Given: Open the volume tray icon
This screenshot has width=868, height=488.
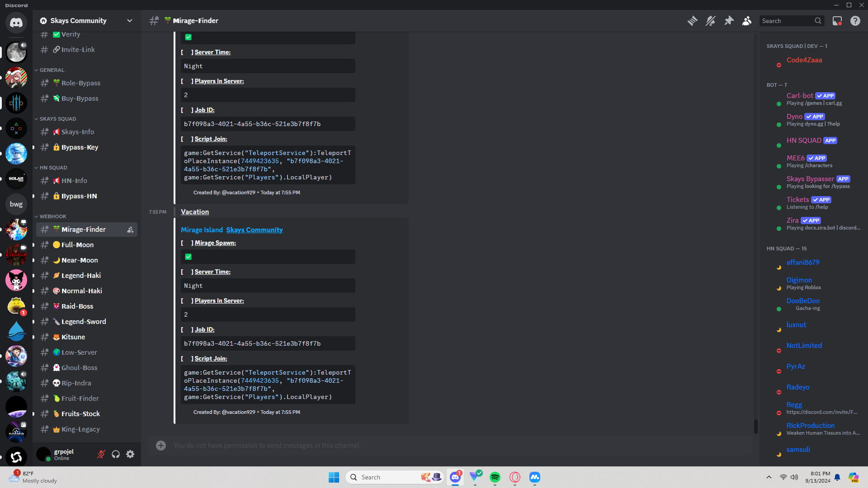Looking at the screenshot, I should [x=794, y=477].
